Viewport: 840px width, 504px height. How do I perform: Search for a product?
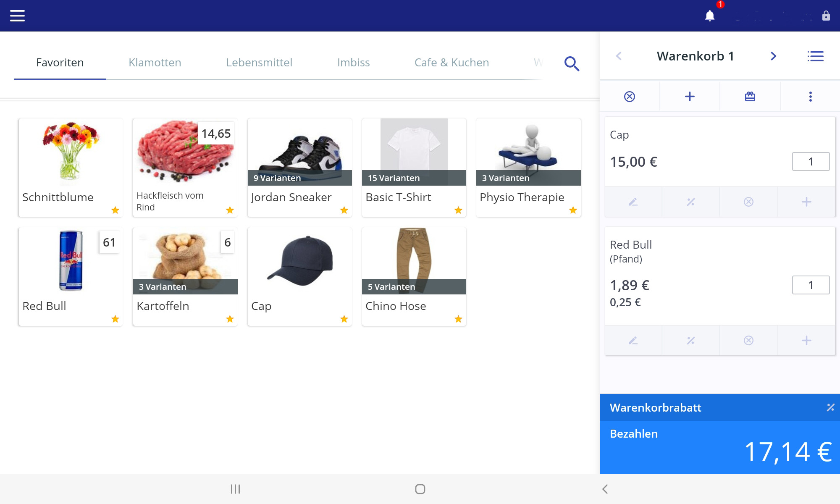(x=572, y=64)
